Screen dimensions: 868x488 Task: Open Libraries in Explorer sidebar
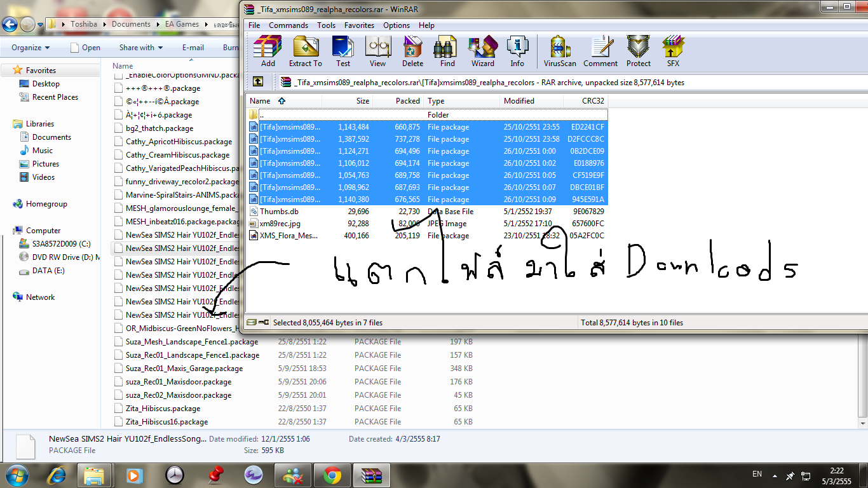click(40, 124)
